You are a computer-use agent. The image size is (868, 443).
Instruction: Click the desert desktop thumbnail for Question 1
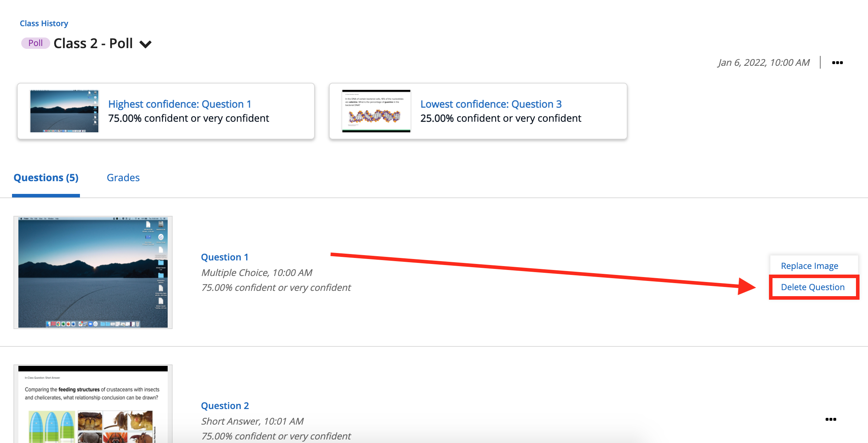93,272
